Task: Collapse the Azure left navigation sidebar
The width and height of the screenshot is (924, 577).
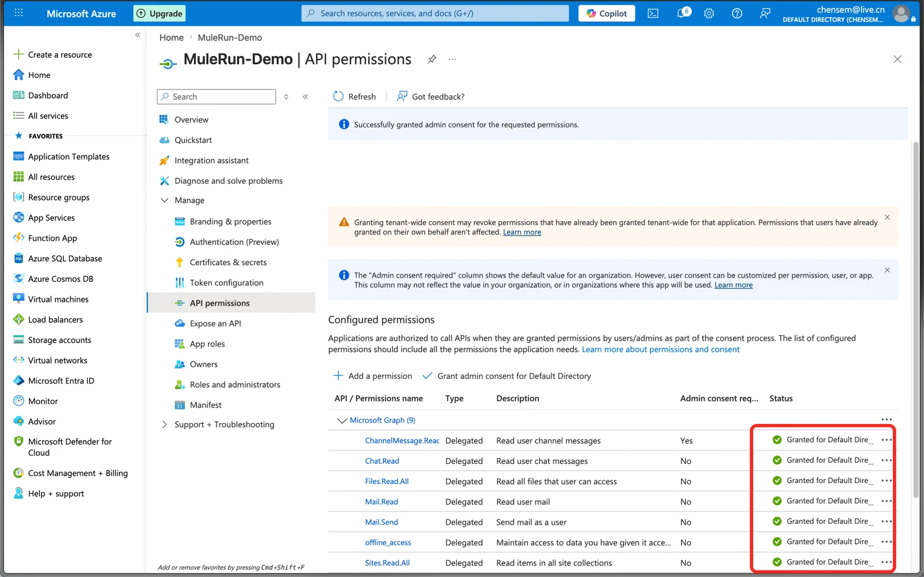Action: (x=137, y=35)
